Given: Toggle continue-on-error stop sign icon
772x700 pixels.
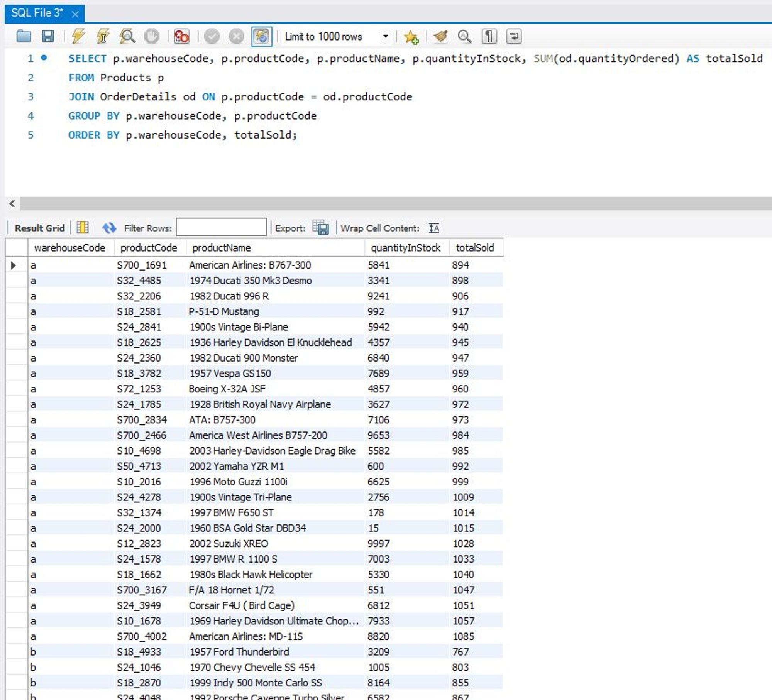Looking at the screenshot, I should 181,36.
